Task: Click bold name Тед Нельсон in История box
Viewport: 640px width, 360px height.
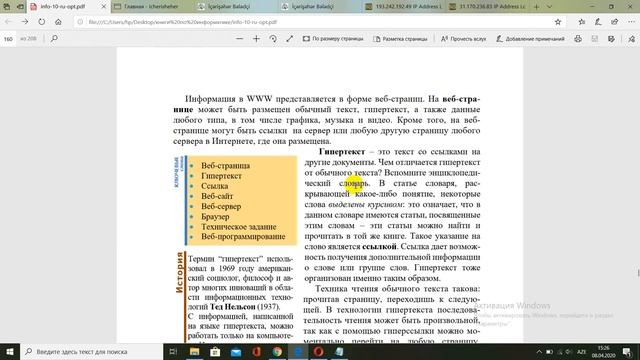Action: (233, 307)
